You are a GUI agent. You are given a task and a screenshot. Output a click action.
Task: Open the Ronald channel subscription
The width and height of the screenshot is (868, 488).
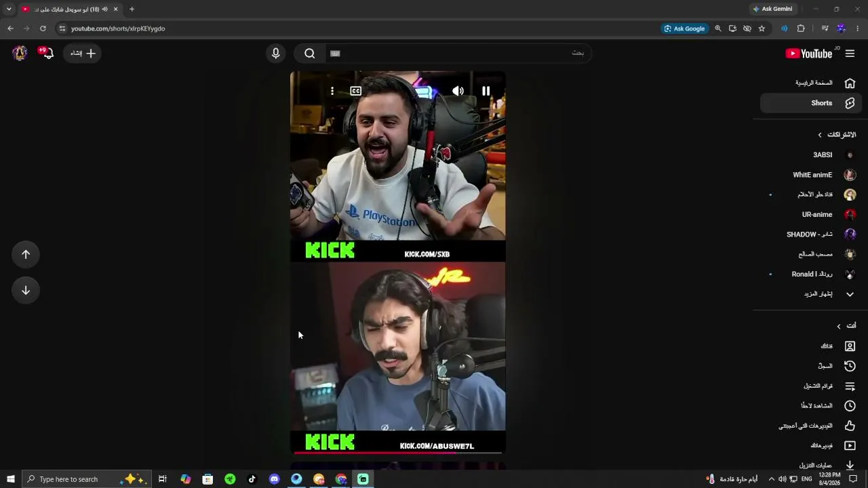click(x=811, y=274)
